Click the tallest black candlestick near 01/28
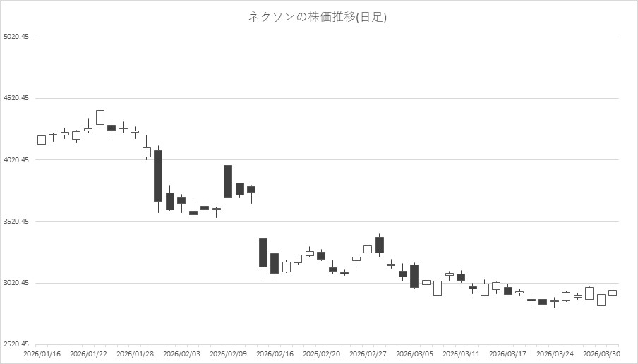 click(x=158, y=176)
